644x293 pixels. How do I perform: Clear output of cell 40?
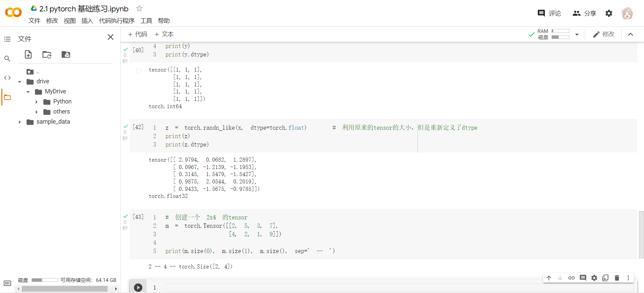[x=138, y=71]
